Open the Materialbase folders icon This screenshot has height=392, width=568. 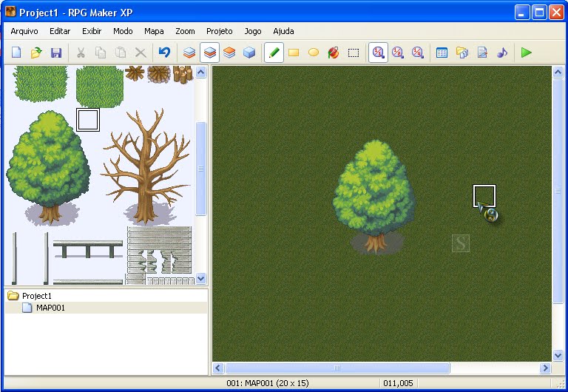[x=462, y=53]
